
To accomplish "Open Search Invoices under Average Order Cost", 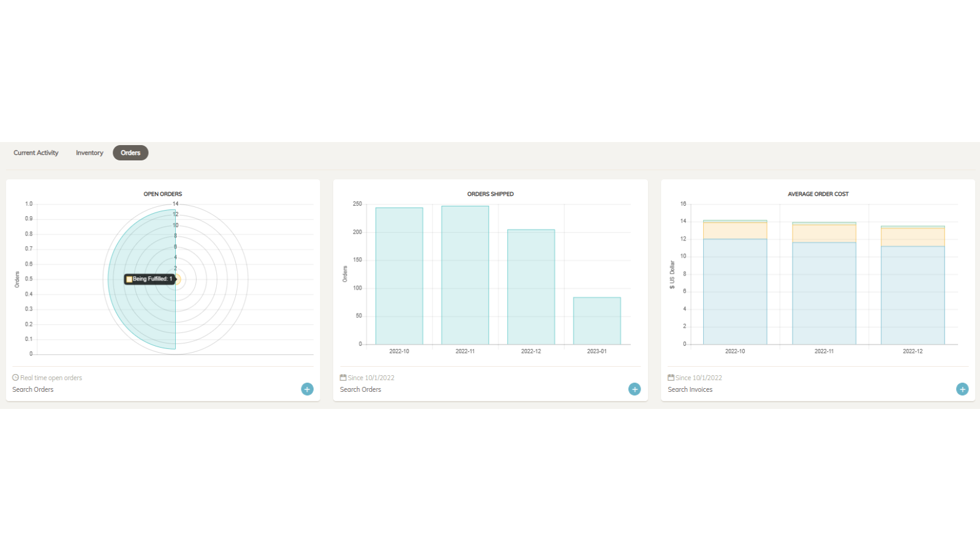I will click(690, 389).
